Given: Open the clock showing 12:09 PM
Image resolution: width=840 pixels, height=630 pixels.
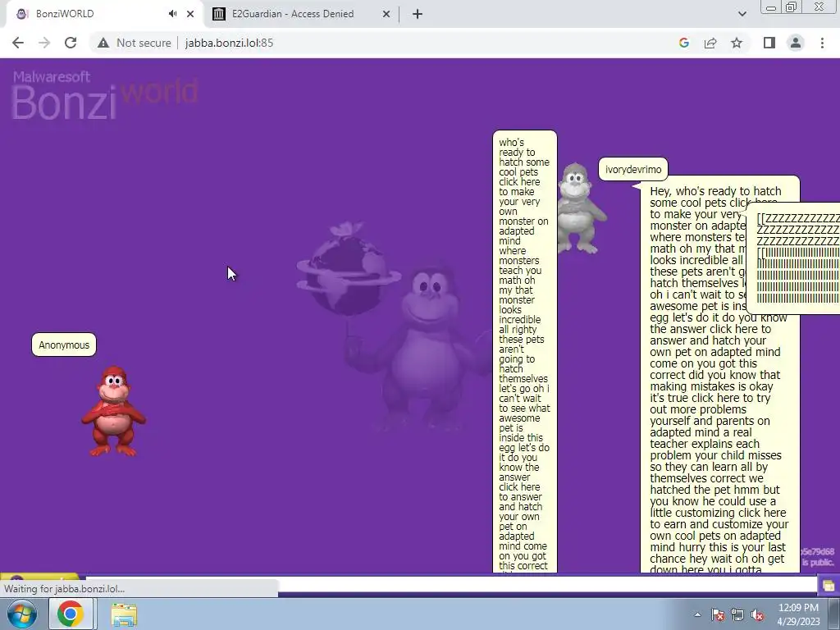Looking at the screenshot, I should [x=798, y=614].
